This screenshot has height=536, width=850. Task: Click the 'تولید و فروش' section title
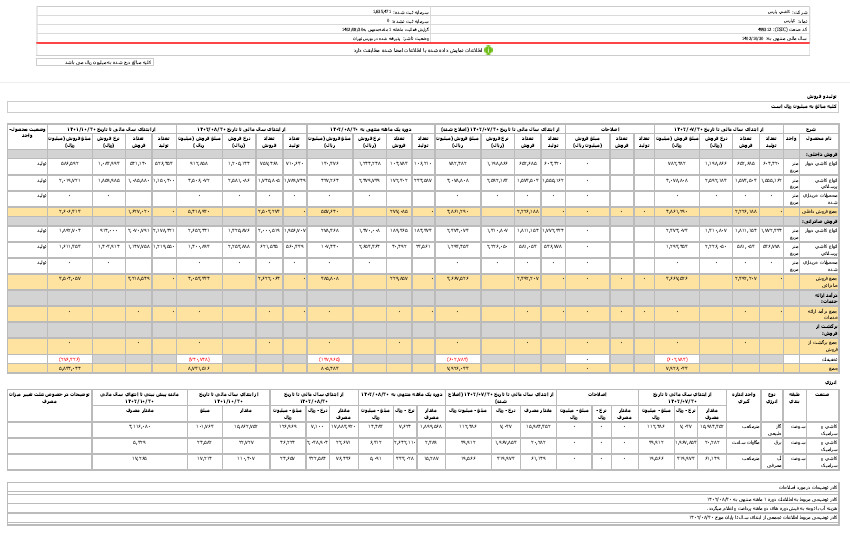821,96
